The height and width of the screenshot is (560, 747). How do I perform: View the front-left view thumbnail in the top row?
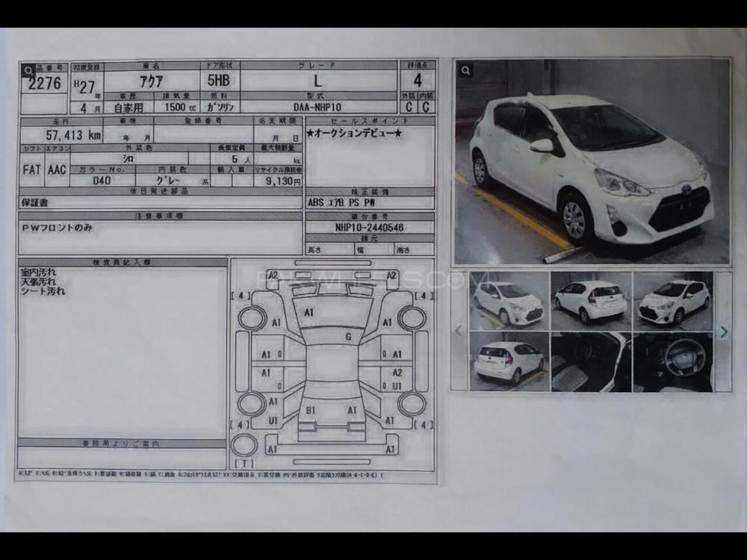coord(672,301)
